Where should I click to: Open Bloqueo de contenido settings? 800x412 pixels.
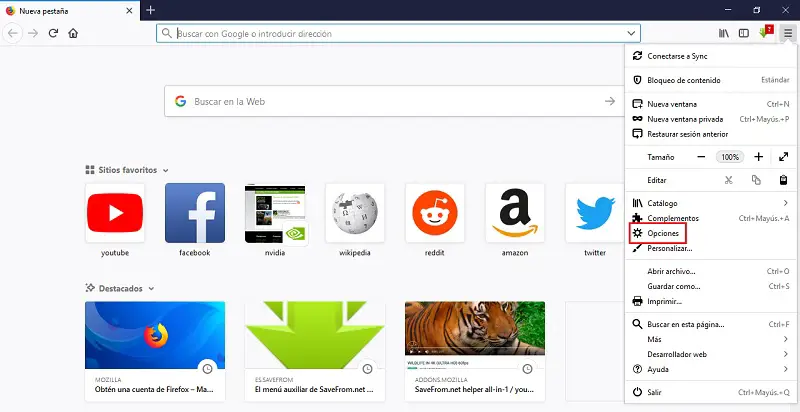click(x=712, y=80)
